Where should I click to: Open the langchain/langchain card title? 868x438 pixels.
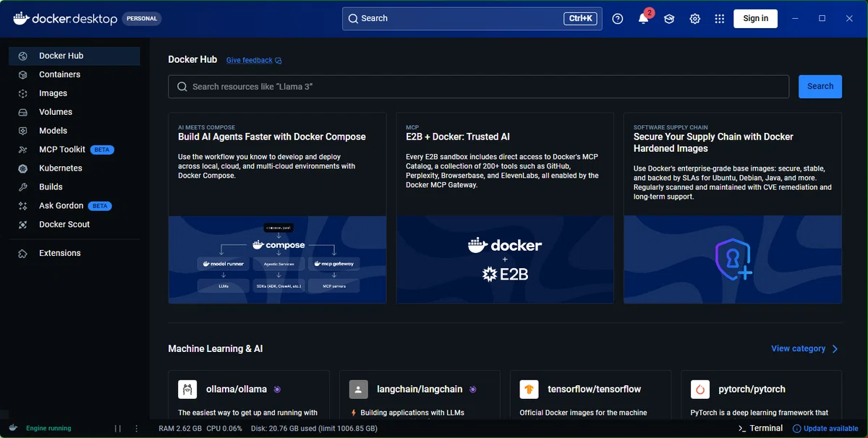420,389
